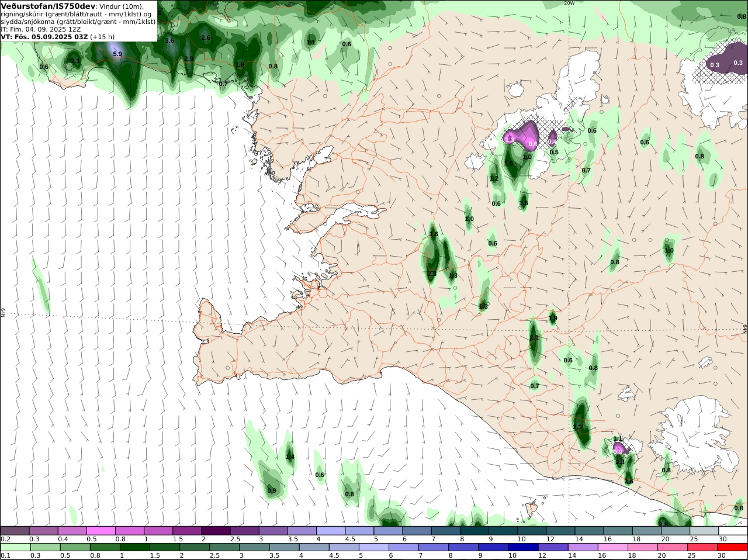Click the 1.8 precipitation value on the map

(x=240, y=65)
